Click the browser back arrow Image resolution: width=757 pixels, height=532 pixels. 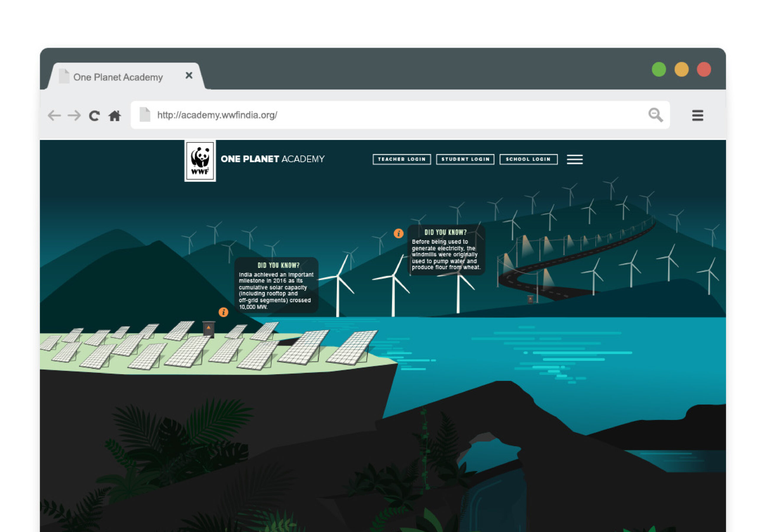coord(54,116)
